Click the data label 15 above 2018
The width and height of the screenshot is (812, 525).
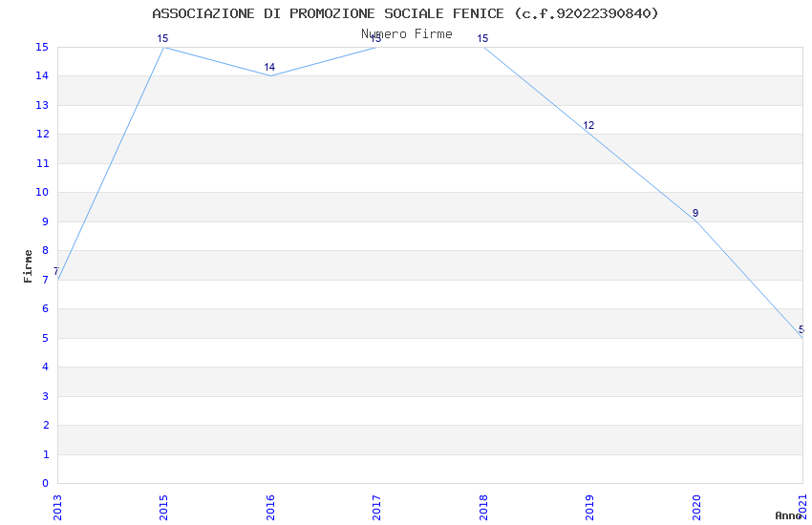tap(482, 39)
